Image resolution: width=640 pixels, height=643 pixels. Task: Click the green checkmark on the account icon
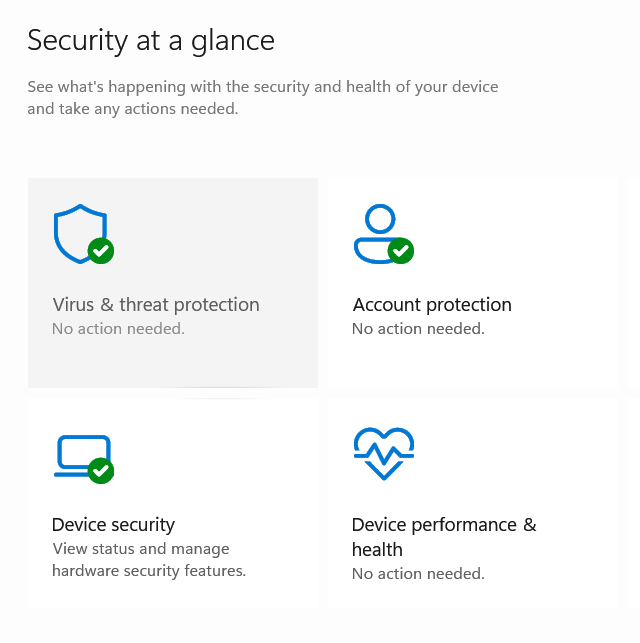pos(400,251)
